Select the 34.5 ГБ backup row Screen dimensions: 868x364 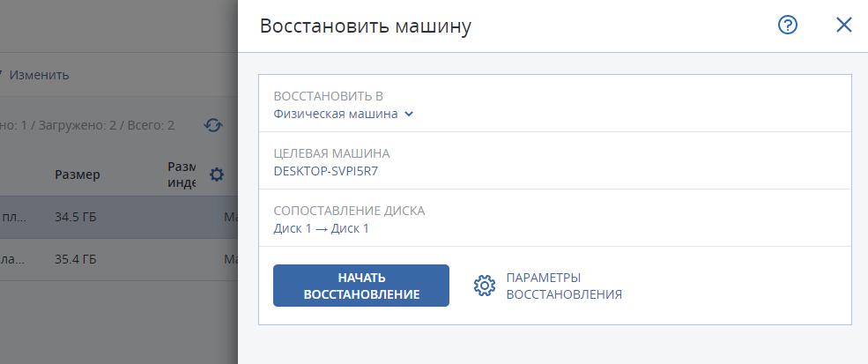pos(119,217)
